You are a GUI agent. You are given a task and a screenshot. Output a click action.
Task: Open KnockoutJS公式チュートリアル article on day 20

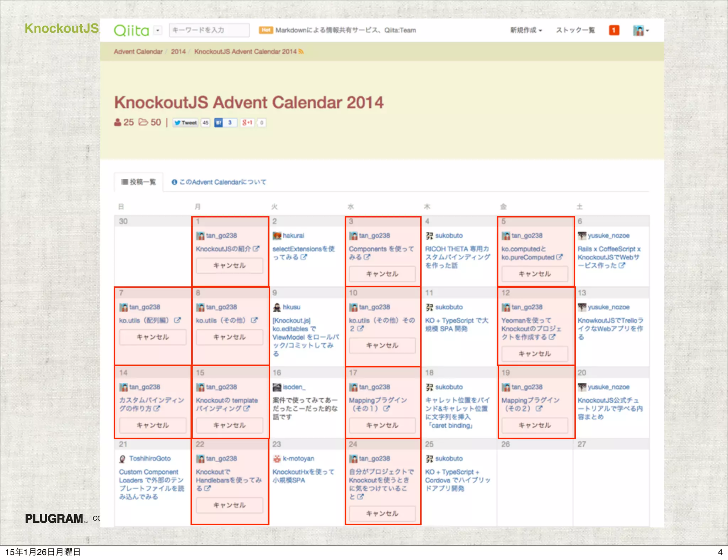610,409
